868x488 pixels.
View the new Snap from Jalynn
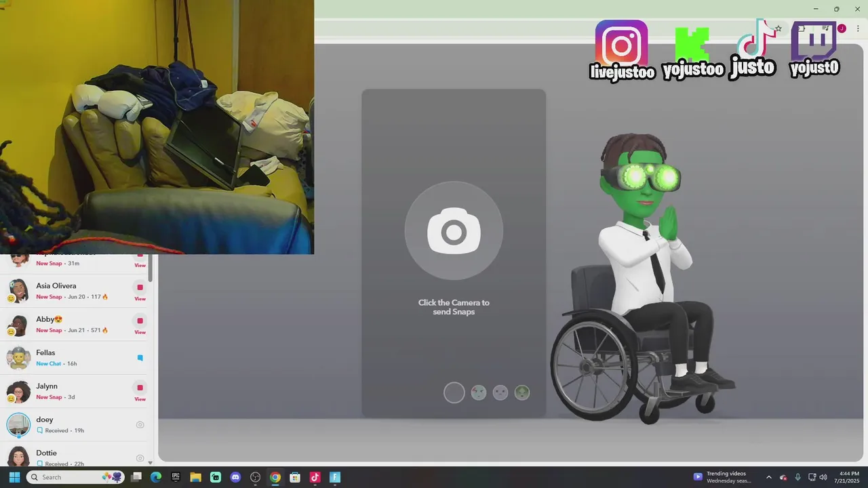(x=140, y=392)
